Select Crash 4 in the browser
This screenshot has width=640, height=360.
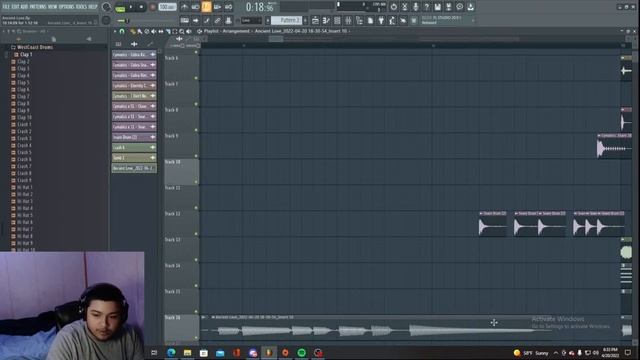point(24,145)
